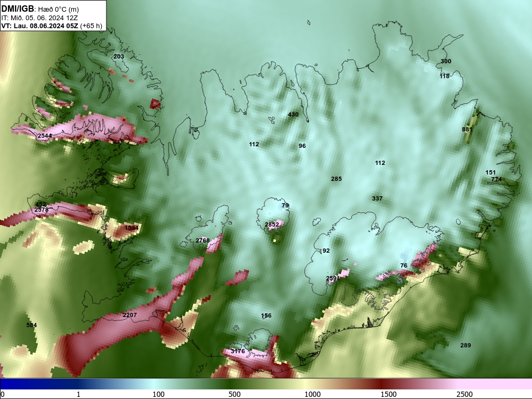Click the 2852 value label
Screen dimensions: 532x399
272,225
